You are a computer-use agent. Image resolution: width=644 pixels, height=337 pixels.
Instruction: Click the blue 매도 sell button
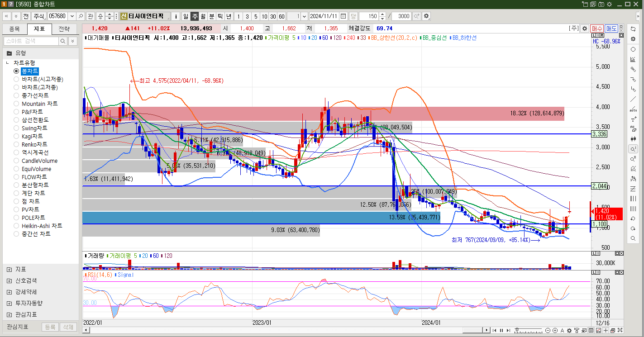[611, 28]
